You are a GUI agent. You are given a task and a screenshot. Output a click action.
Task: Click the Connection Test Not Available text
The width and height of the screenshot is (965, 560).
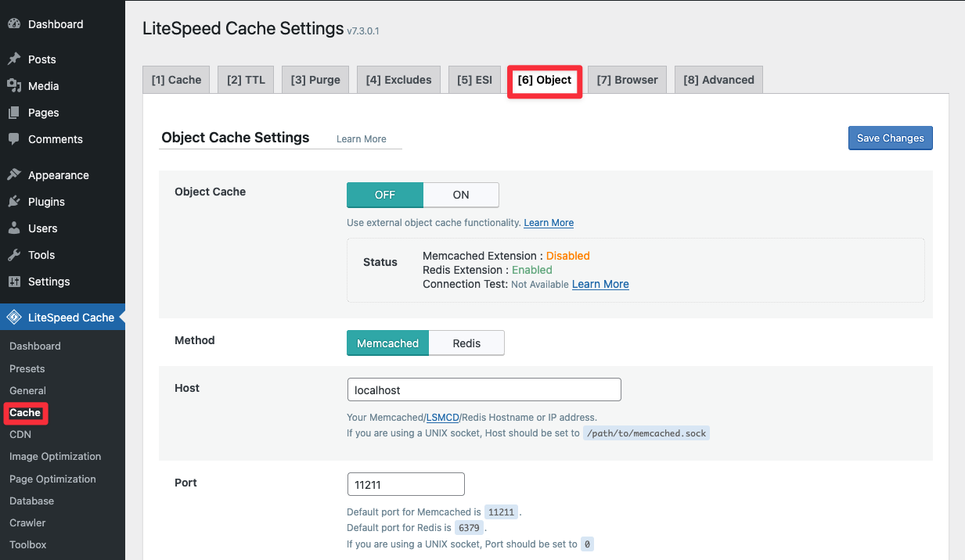tap(539, 285)
